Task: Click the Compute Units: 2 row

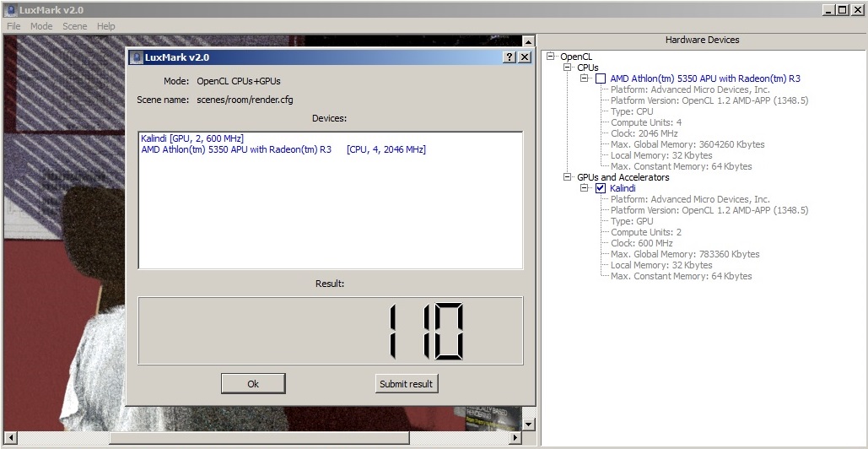Action: tap(646, 232)
